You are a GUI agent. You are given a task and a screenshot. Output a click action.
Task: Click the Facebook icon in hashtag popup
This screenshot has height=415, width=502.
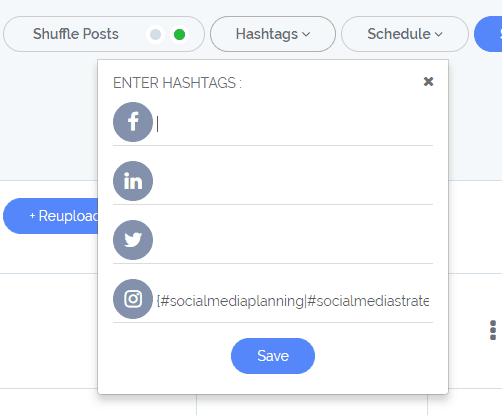[x=133, y=122]
